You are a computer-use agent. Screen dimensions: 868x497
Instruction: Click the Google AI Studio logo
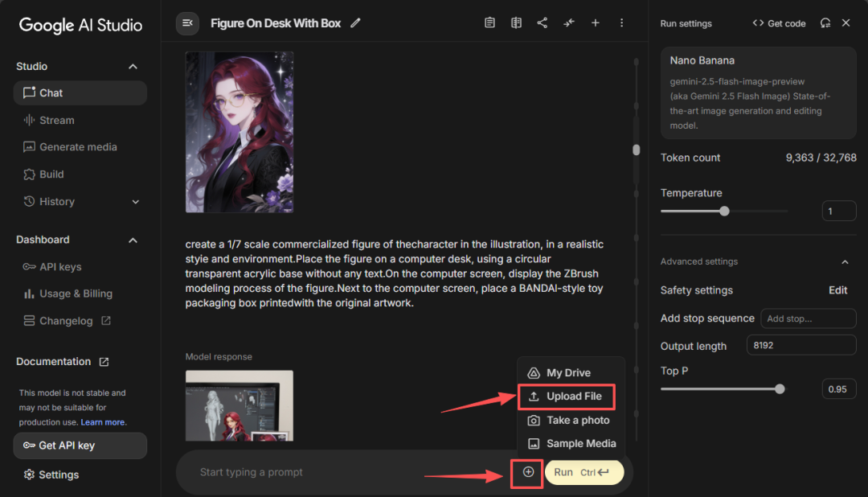coord(80,25)
